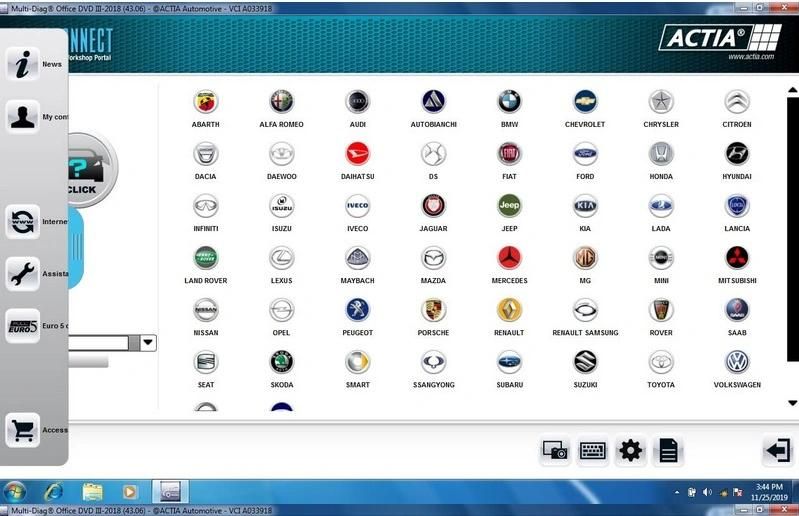
Task: Expand the dropdown arrow under the sidebar
Action: tap(148, 342)
